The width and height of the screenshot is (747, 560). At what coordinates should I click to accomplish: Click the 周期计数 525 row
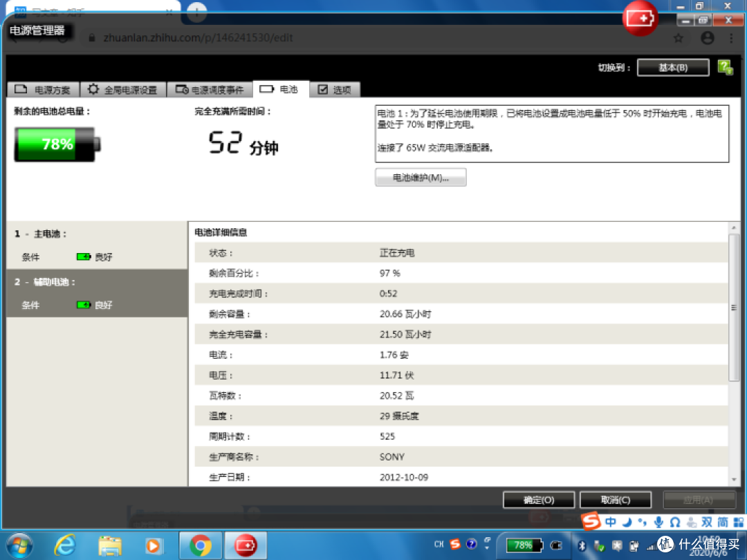pyautogui.click(x=461, y=436)
